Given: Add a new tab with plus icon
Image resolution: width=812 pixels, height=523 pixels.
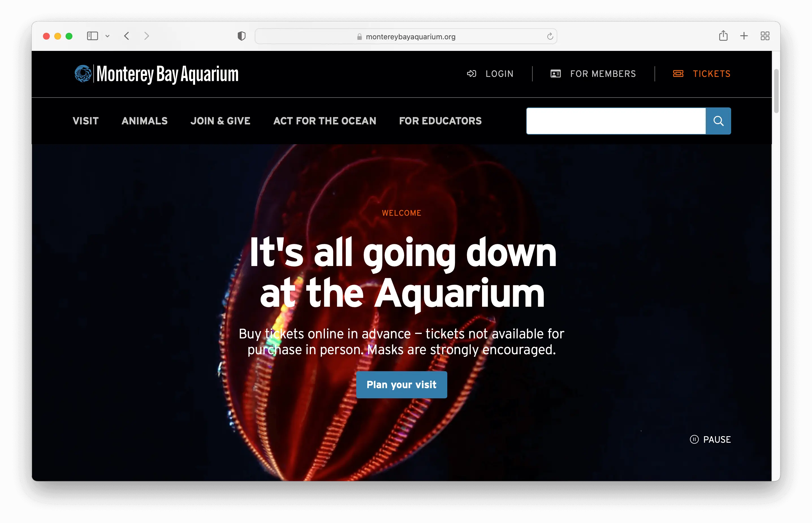Looking at the screenshot, I should [x=744, y=36].
